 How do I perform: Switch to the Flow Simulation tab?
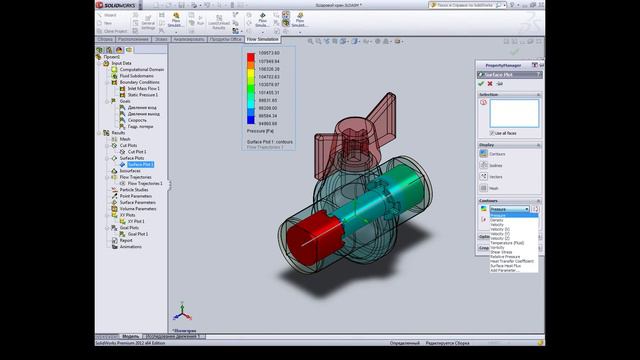click(262, 39)
